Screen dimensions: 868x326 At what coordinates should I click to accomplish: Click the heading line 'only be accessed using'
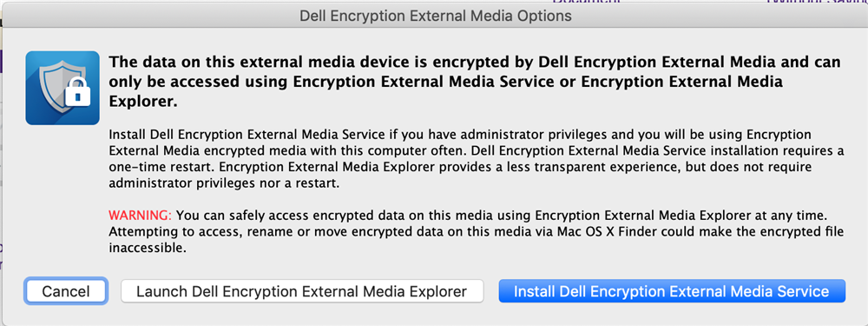pos(445,82)
